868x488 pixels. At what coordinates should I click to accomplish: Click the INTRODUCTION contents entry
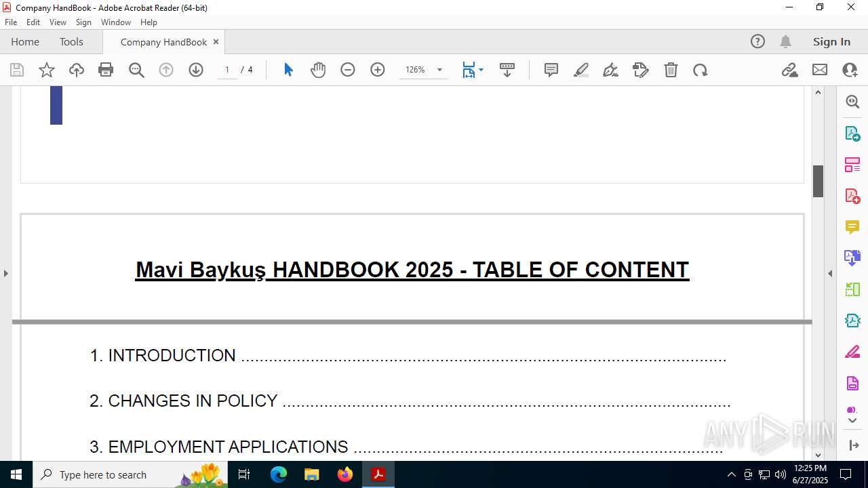(408, 355)
